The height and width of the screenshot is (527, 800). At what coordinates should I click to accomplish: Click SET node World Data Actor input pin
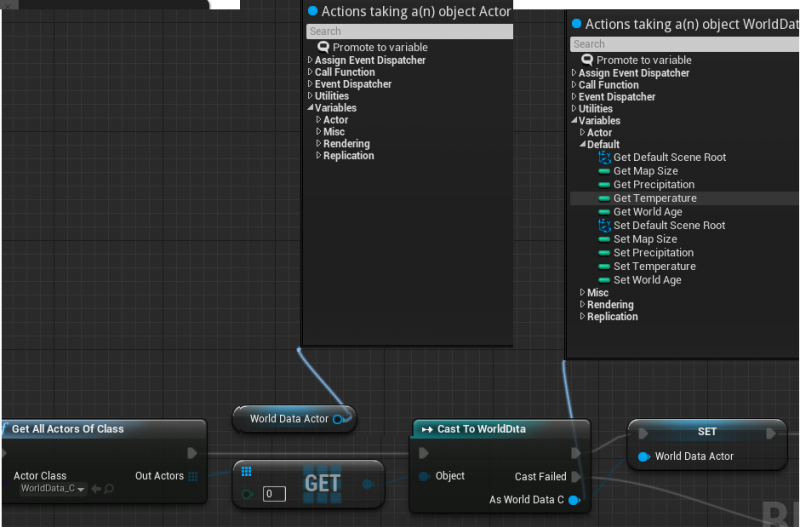pyautogui.click(x=644, y=457)
